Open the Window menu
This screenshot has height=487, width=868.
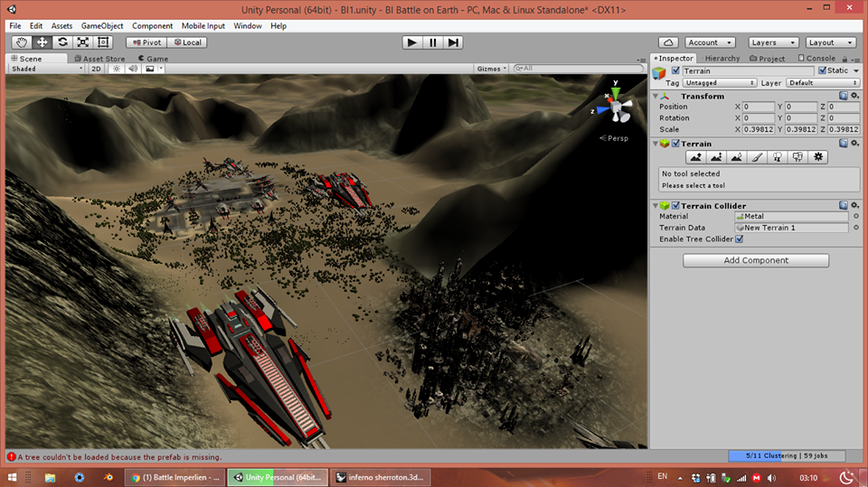tap(248, 26)
